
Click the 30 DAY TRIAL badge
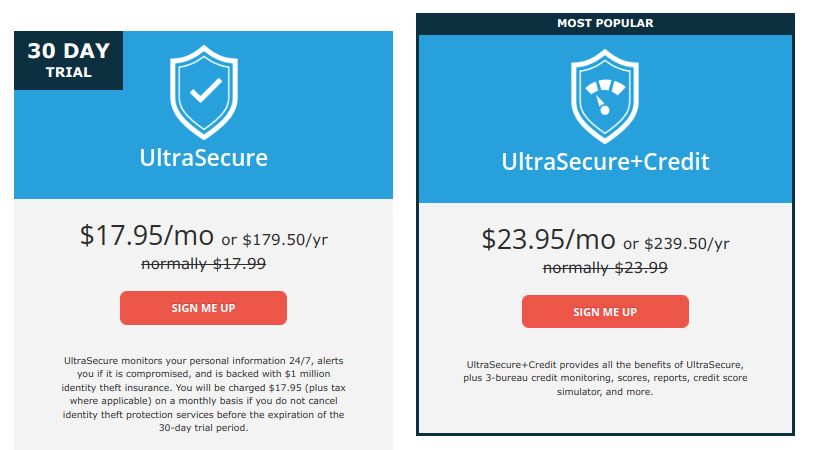[68, 60]
